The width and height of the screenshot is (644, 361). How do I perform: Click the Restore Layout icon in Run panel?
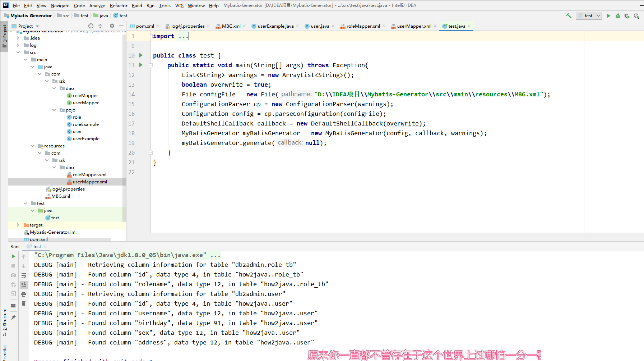pyautogui.click(x=13, y=306)
